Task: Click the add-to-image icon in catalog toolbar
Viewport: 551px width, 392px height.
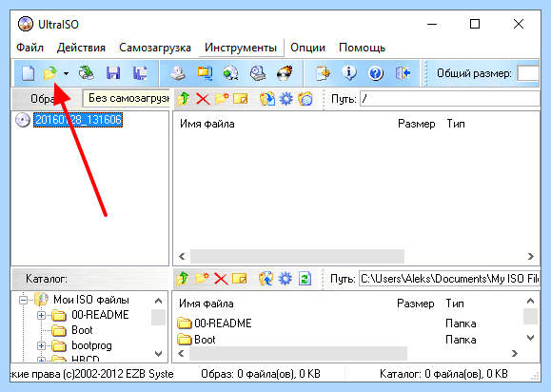Action: click(x=266, y=279)
